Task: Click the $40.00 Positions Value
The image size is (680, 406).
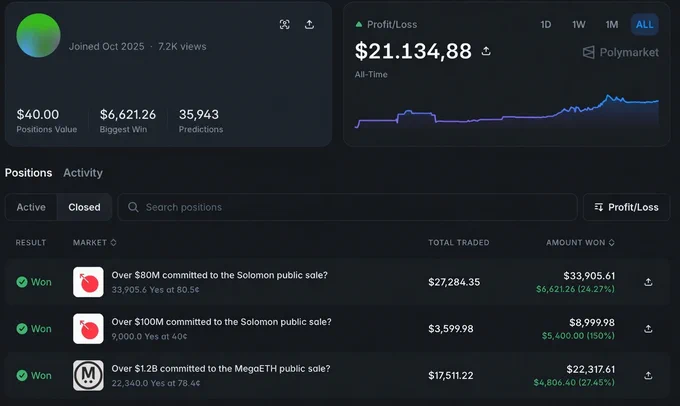Action: (38, 115)
